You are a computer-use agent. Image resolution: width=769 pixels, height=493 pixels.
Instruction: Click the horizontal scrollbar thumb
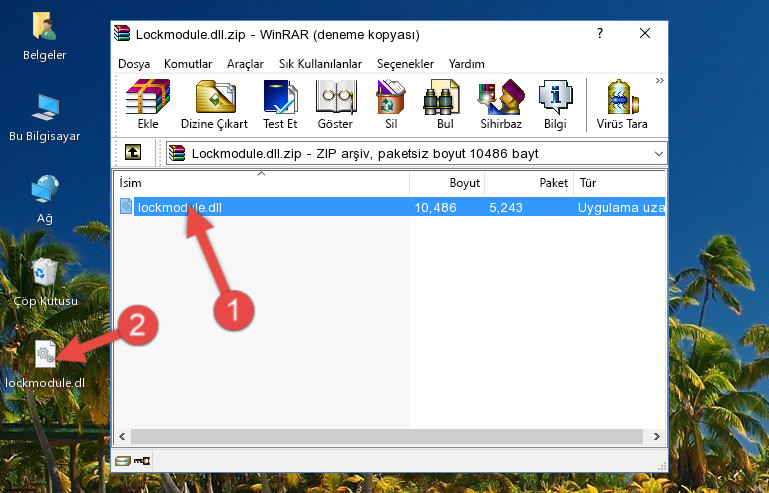(387, 436)
